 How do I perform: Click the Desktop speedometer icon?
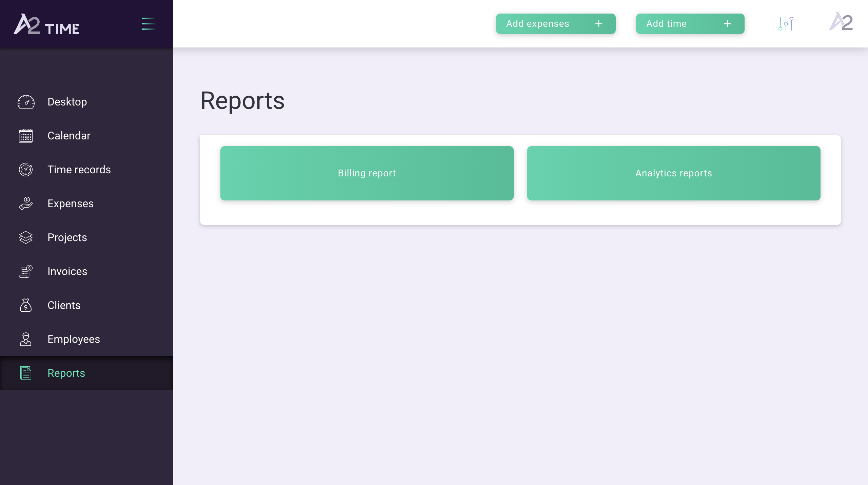pos(26,102)
